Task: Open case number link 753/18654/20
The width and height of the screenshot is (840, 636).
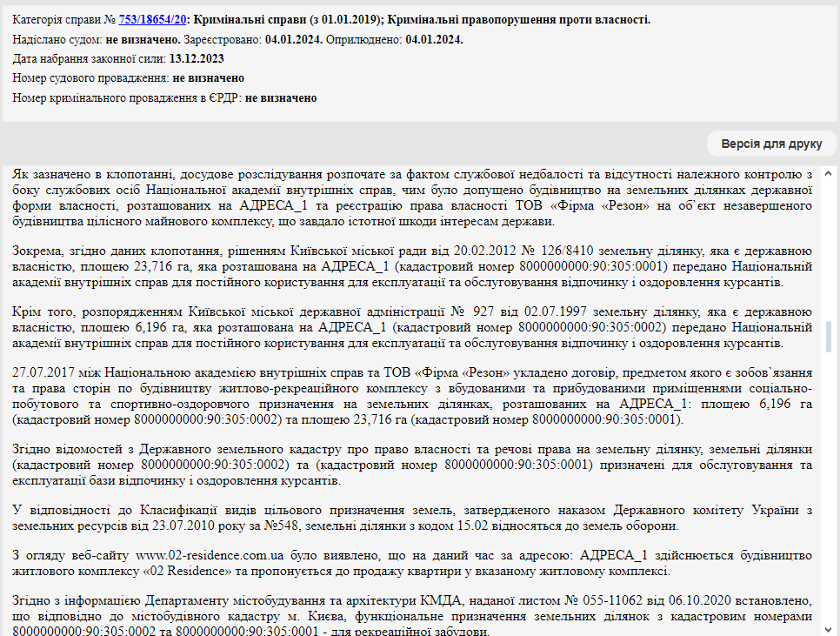Action: pyautogui.click(x=153, y=19)
